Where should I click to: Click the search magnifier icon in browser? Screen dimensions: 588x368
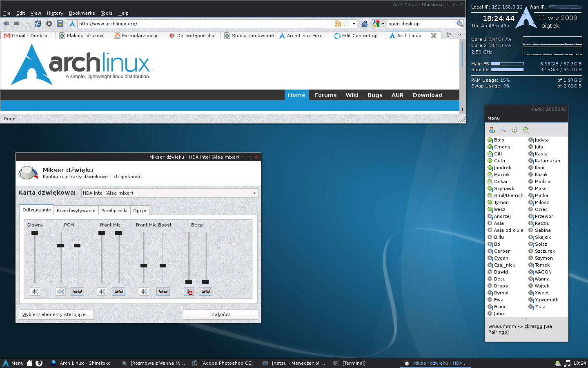[460, 24]
